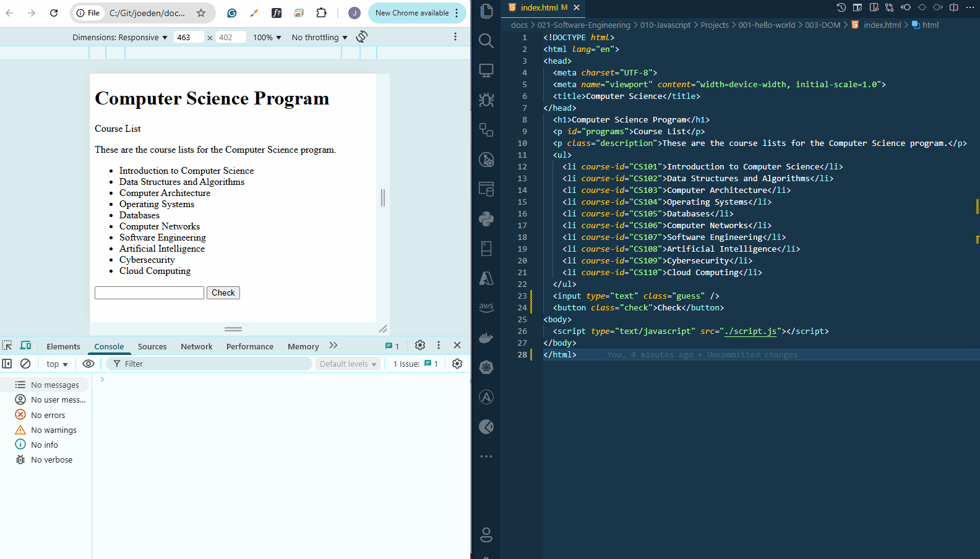
Task: Open the Default levels dropdown
Action: coord(348,364)
